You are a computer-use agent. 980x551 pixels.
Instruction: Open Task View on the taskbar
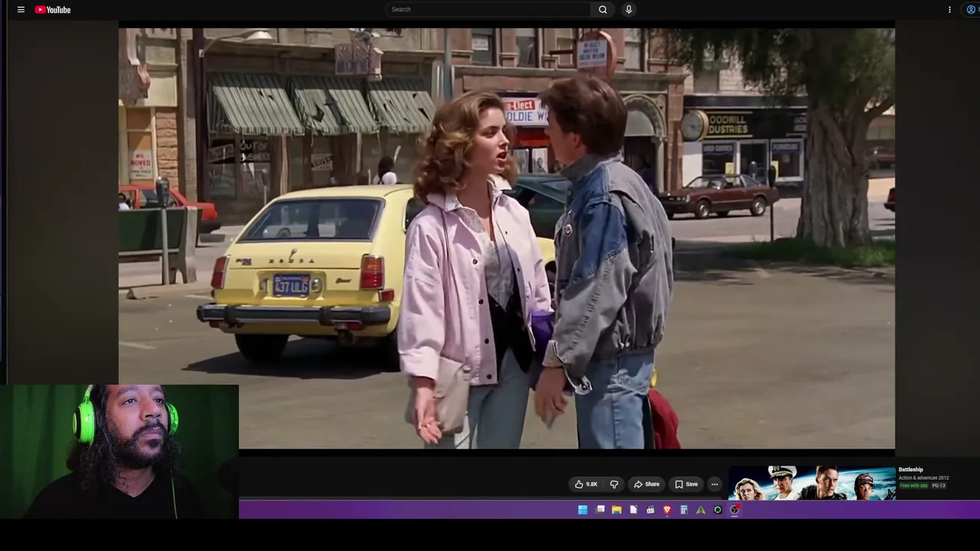coord(600,510)
